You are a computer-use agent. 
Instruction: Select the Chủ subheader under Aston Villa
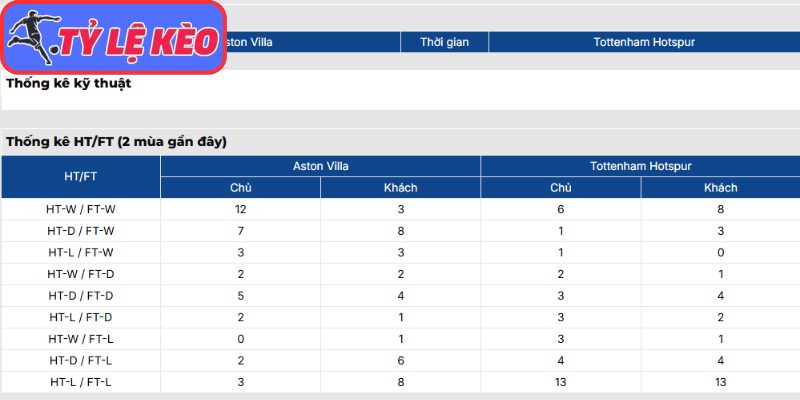[240, 188]
